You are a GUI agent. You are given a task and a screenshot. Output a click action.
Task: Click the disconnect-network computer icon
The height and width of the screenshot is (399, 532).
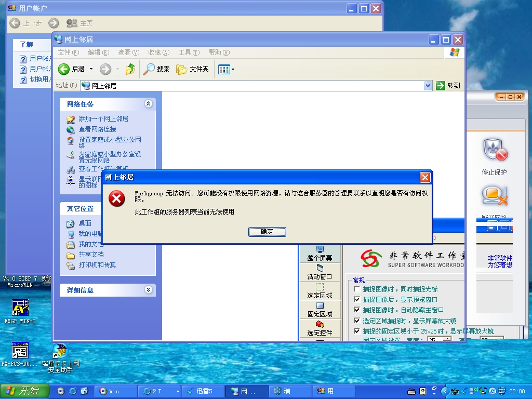(495, 196)
